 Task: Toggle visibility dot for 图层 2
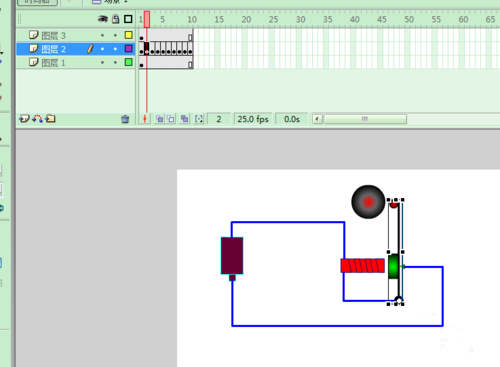102,49
